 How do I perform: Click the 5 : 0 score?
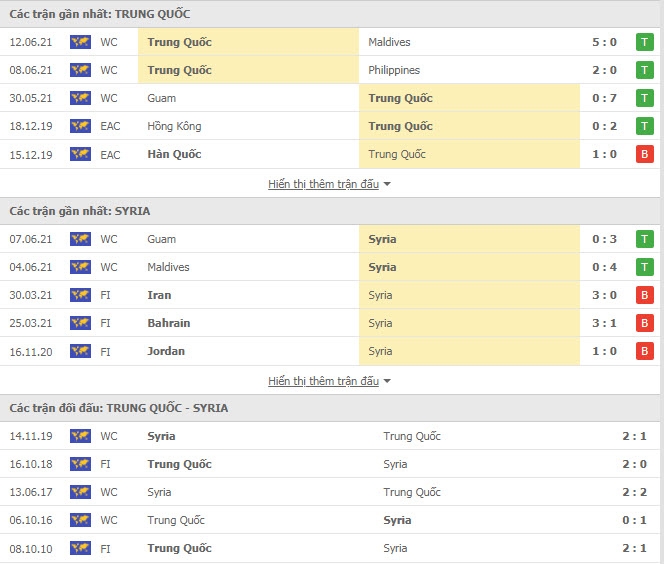click(605, 42)
